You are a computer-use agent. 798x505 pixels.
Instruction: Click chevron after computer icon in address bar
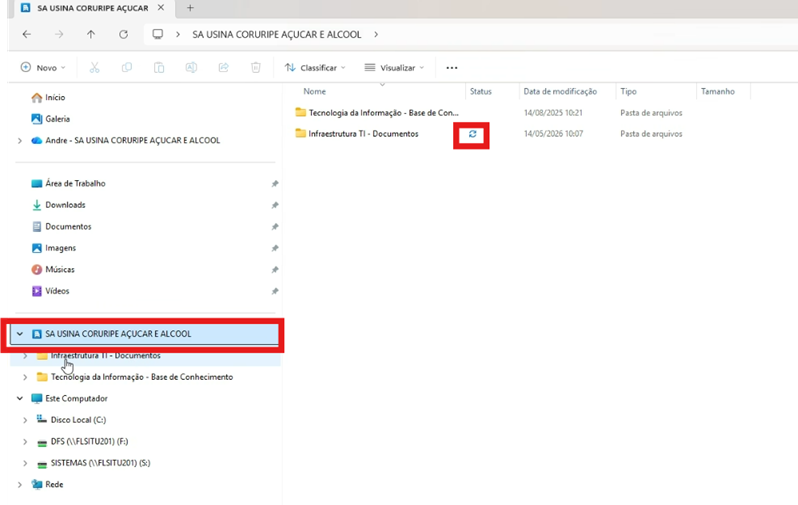(x=178, y=35)
